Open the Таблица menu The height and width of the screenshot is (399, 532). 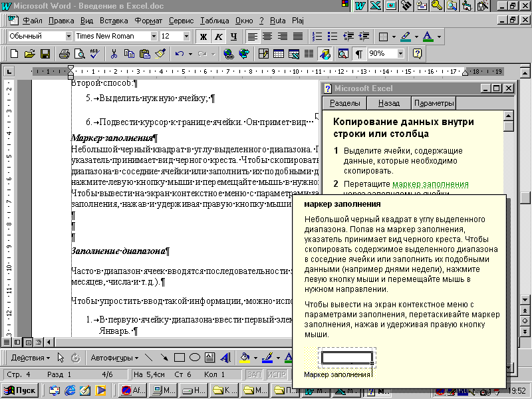214,21
